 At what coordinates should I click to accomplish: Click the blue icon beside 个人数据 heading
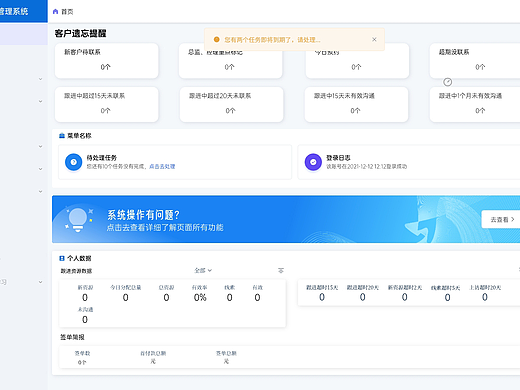click(x=62, y=258)
